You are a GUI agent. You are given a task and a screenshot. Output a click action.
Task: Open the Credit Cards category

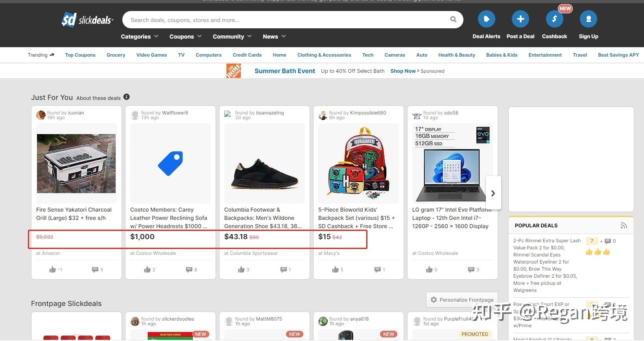(x=247, y=55)
